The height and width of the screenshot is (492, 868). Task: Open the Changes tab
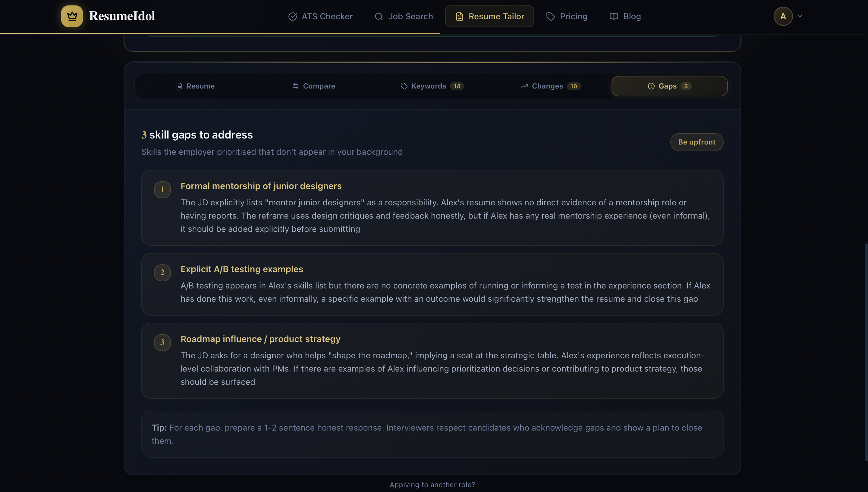(551, 86)
